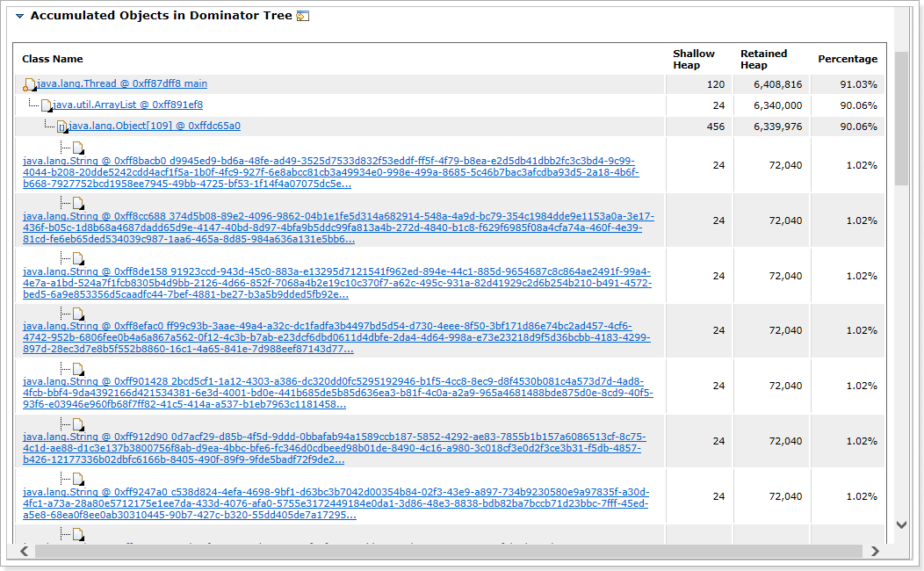Click the object icon above String 0xff8de158

(x=78, y=258)
